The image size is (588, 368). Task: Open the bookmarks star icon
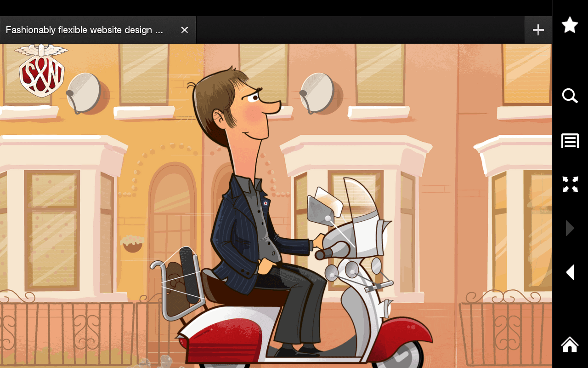[570, 25]
